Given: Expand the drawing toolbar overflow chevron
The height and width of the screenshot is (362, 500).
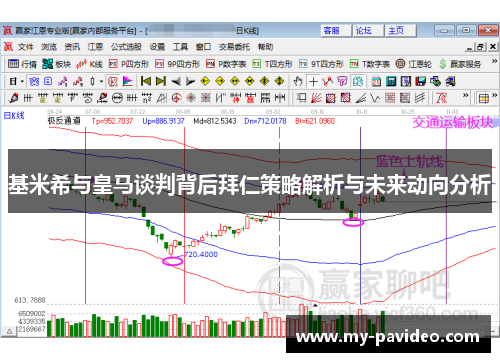Looking at the screenshot, I should coord(465,95).
